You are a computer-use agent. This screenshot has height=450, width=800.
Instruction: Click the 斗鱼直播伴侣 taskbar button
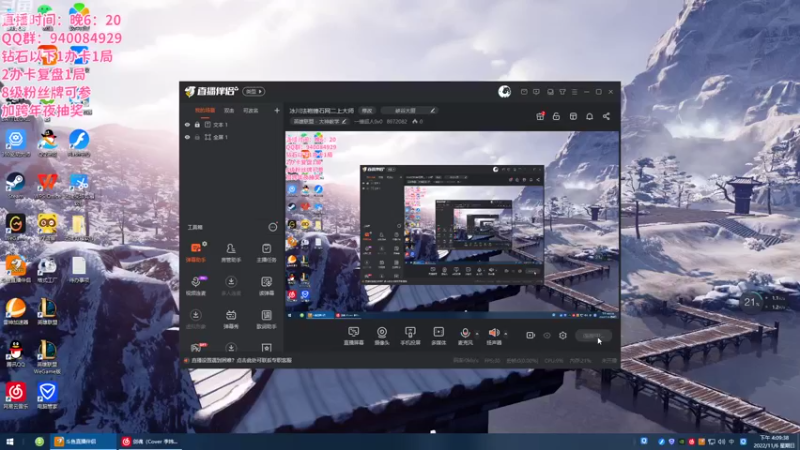click(x=82, y=442)
